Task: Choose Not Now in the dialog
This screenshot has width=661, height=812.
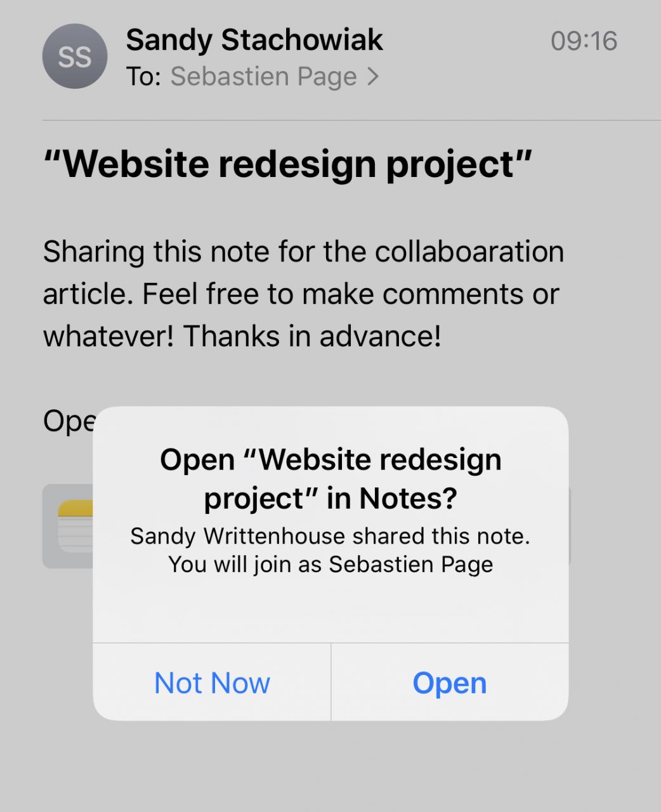Action: click(x=212, y=683)
